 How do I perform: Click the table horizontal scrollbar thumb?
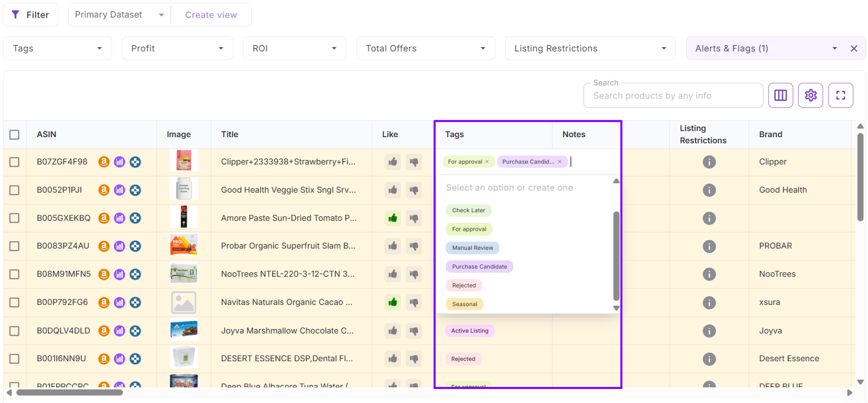[70, 392]
